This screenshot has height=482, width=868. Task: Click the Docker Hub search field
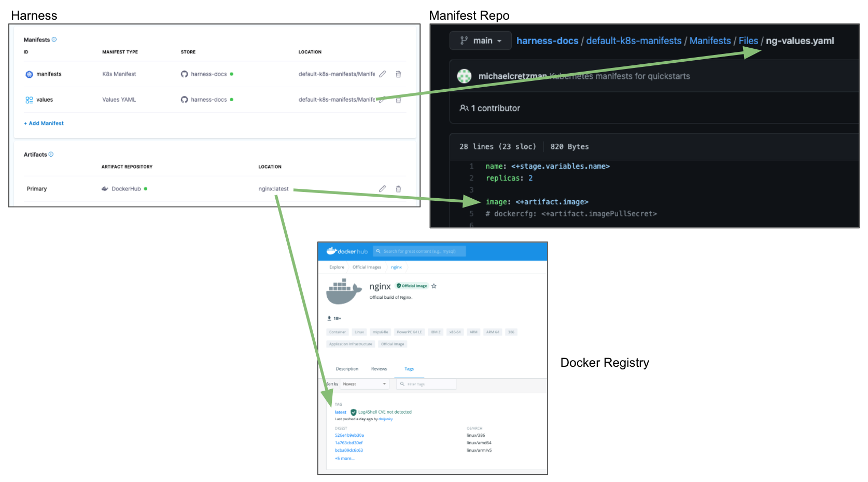(419, 251)
